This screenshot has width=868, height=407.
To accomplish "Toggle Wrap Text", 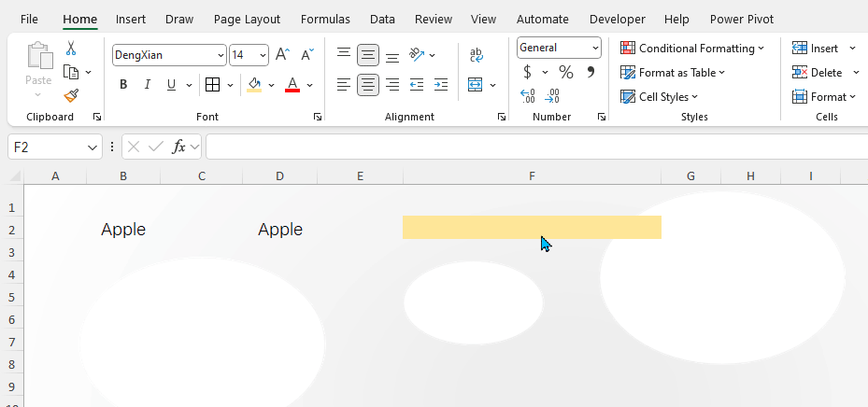I will (477, 55).
